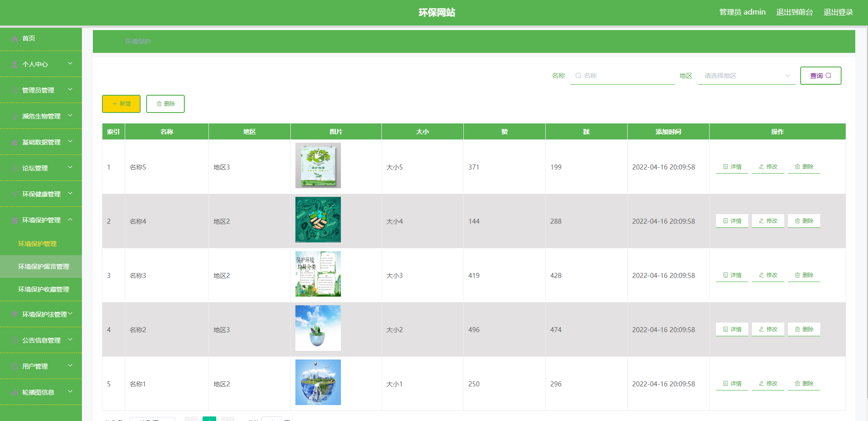Expand the 个人中心 chevron
868x421 pixels.
pyautogui.click(x=70, y=63)
